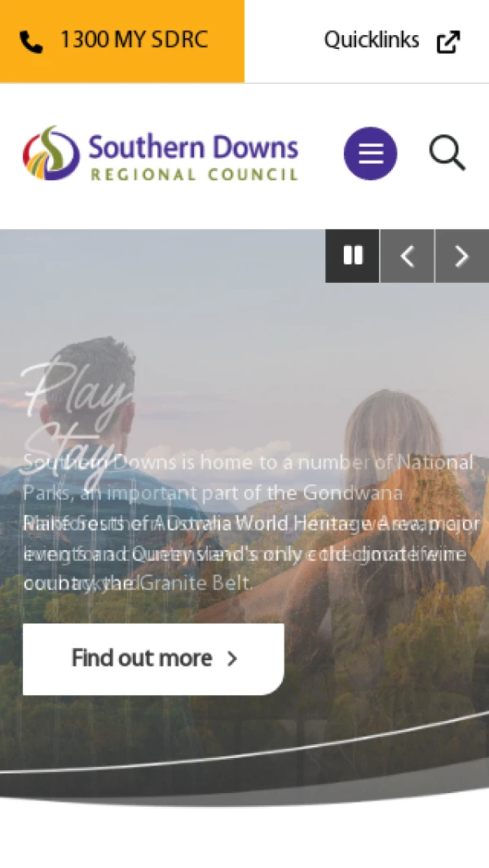Click the phone handset icon
Screen dimensions: 489x868
click(x=31, y=42)
